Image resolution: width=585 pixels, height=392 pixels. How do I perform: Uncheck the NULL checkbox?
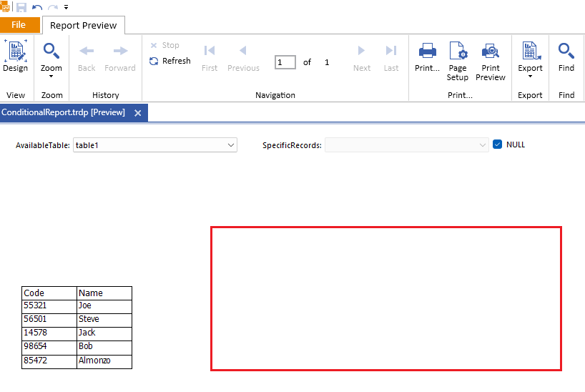pyautogui.click(x=498, y=144)
